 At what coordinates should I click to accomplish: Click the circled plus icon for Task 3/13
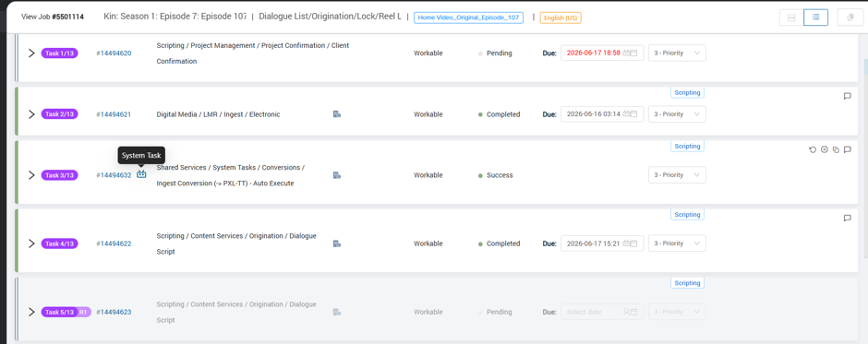825,150
